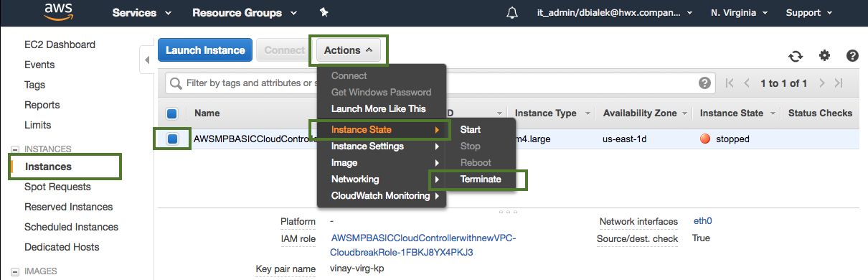
Task: Open Dedicated Hosts in sidebar
Action: pos(62,247)
